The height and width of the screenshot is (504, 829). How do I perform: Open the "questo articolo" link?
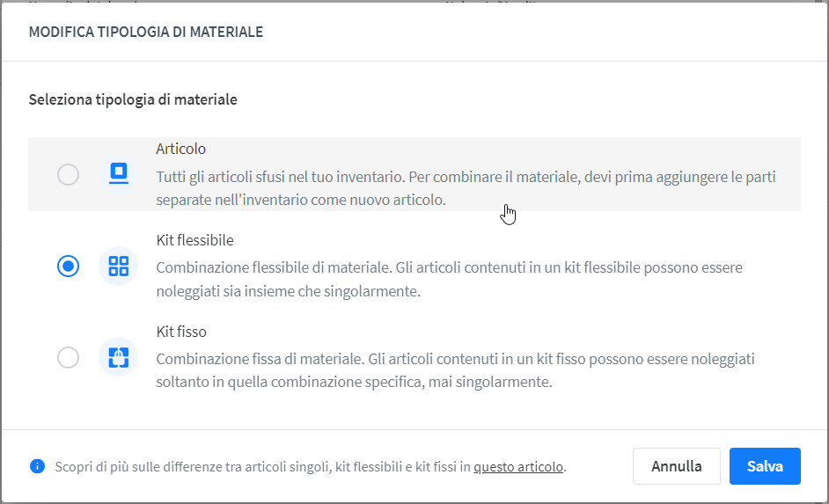[518, 467]
